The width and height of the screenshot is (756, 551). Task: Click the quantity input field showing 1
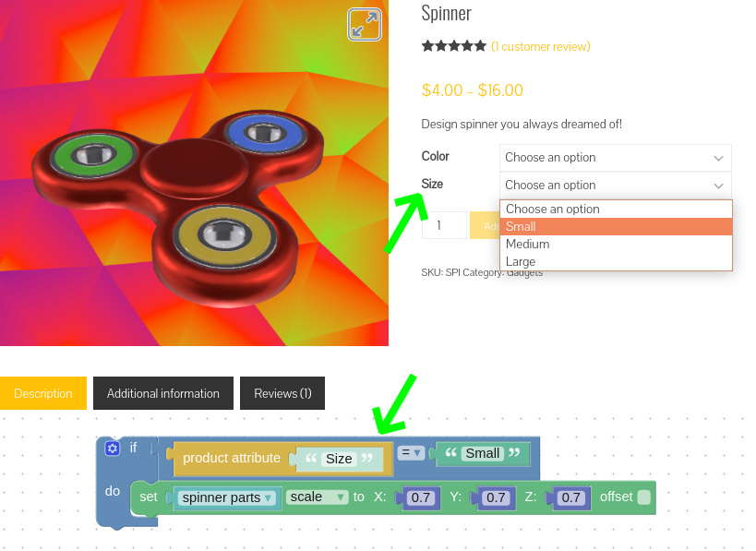(445, 225)
